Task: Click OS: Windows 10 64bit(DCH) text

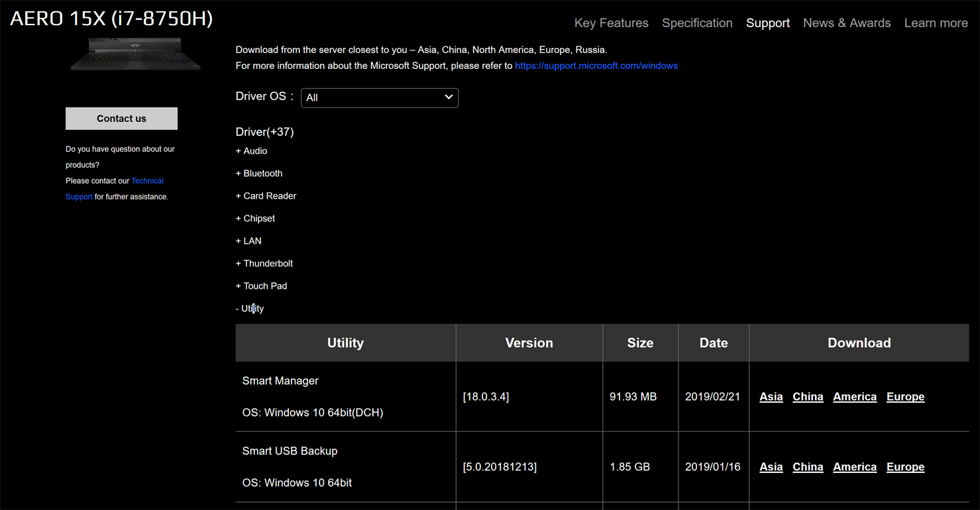Action: click(313, 413)
